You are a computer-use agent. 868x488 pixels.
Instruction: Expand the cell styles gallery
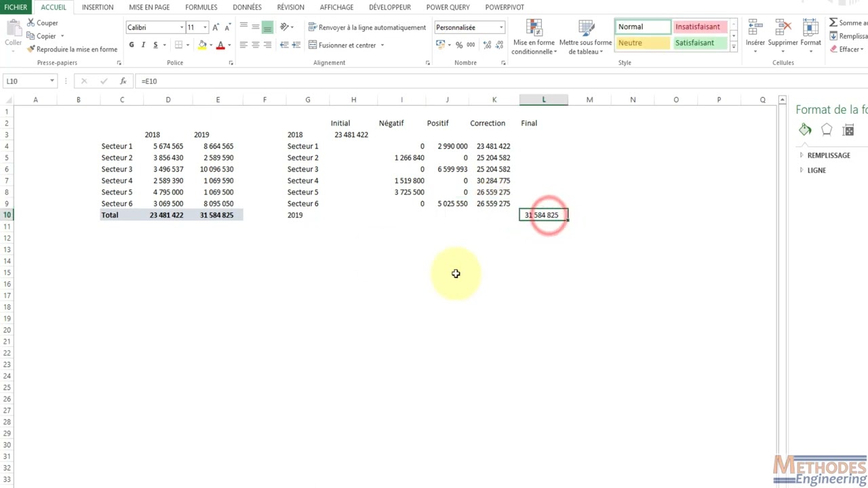pyautogui.click(x=733, y=47)
